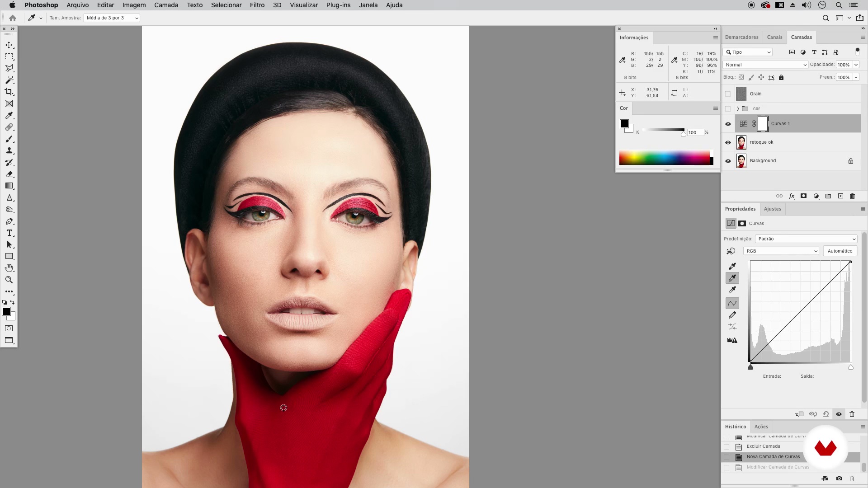Select the Frame tool
Viewport: 868px width, 488px height.
click(9, 103)
